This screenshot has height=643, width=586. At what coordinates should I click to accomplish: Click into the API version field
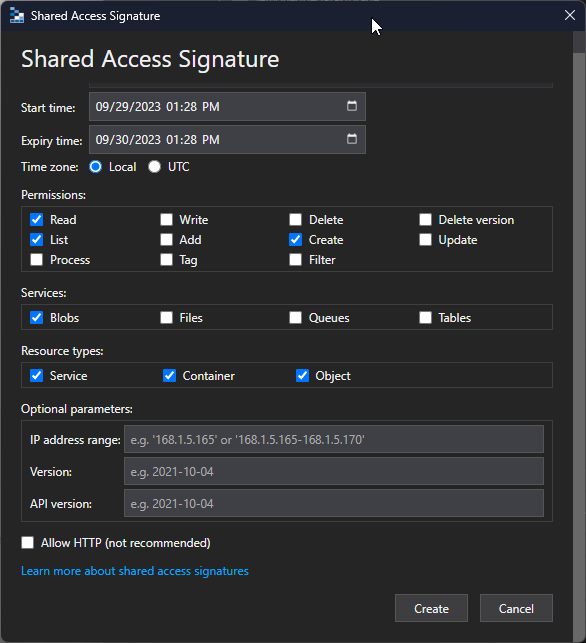(x=334, y=503)
